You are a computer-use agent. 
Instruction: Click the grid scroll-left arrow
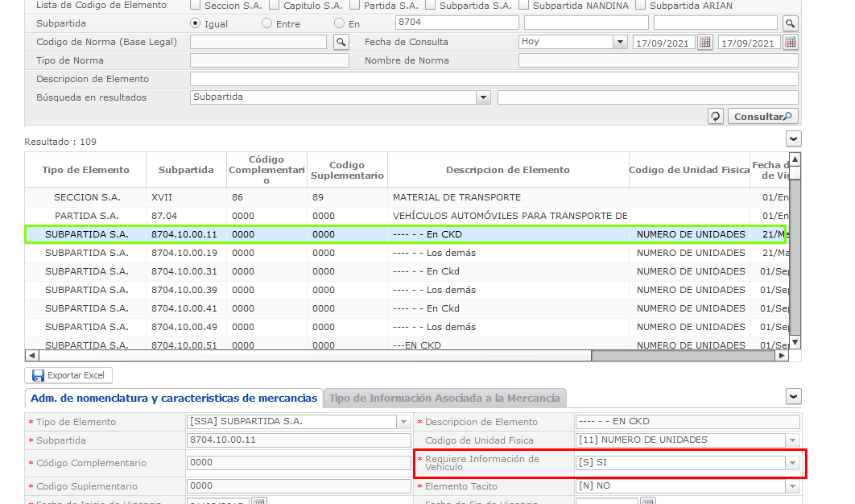[x=31, y=356]
